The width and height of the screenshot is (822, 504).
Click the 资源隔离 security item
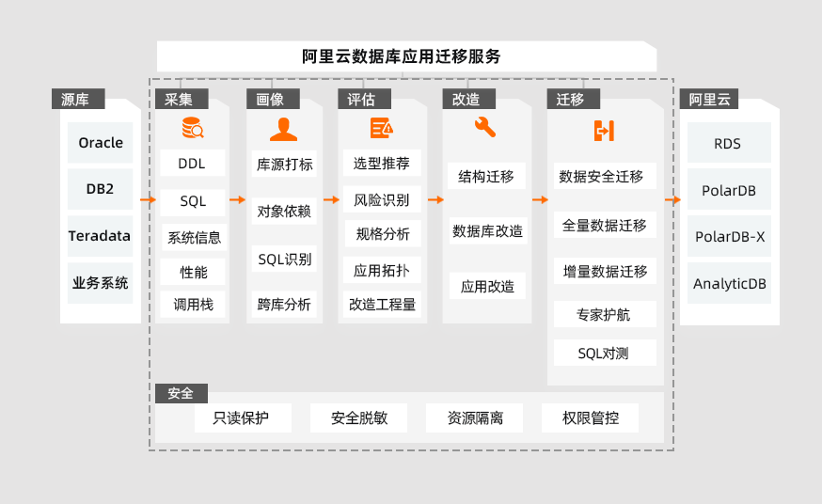474,417
